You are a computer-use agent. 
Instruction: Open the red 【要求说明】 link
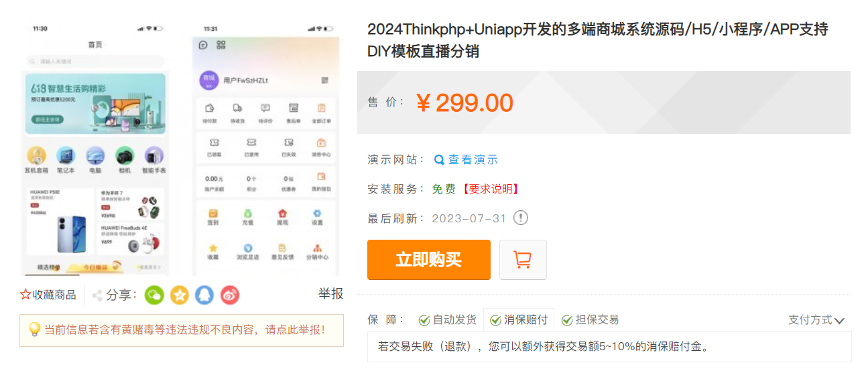[491, 189]
